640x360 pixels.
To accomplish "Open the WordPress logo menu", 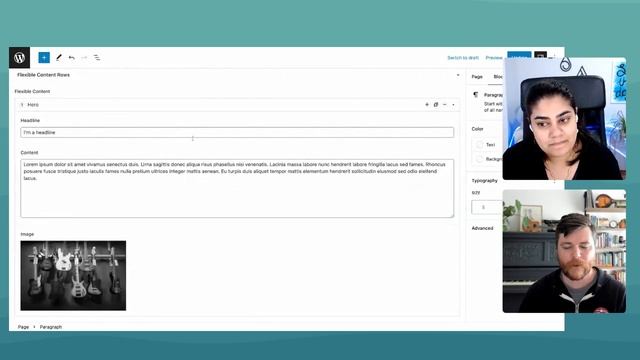I will 19,58.
